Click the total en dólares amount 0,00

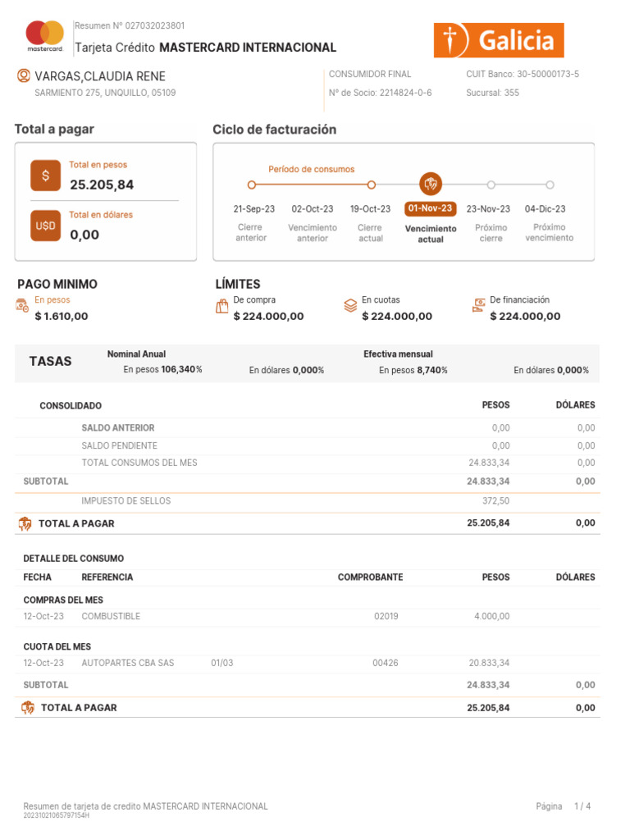click(84, 235)
